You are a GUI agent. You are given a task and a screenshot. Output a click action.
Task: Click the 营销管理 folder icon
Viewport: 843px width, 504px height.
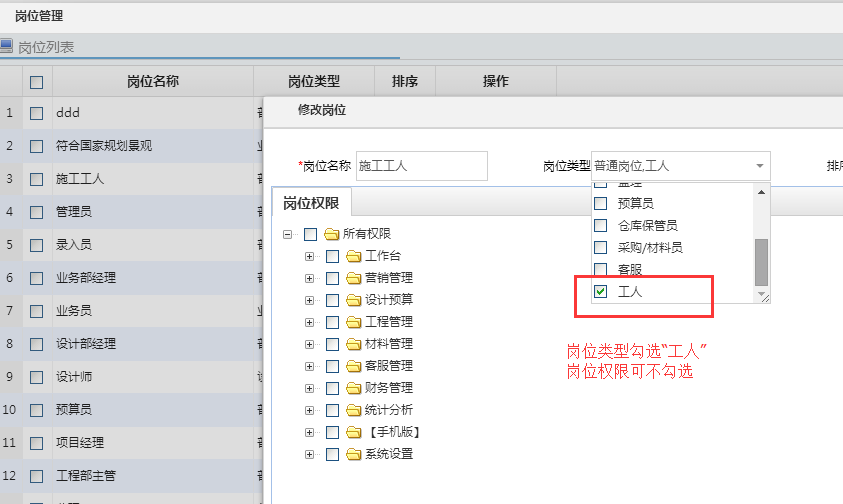354,278
